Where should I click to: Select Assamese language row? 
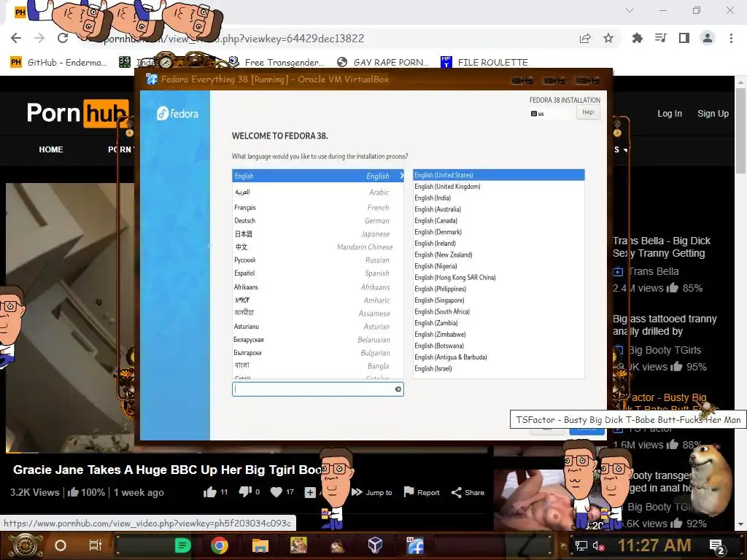pos(318,314)
